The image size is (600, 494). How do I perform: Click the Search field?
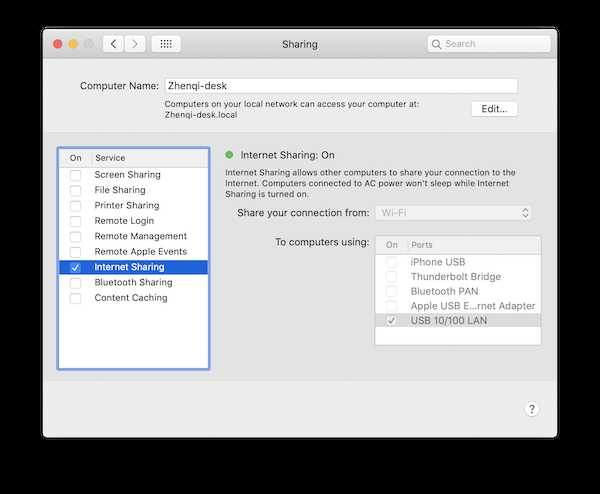(x=489, y=44)
